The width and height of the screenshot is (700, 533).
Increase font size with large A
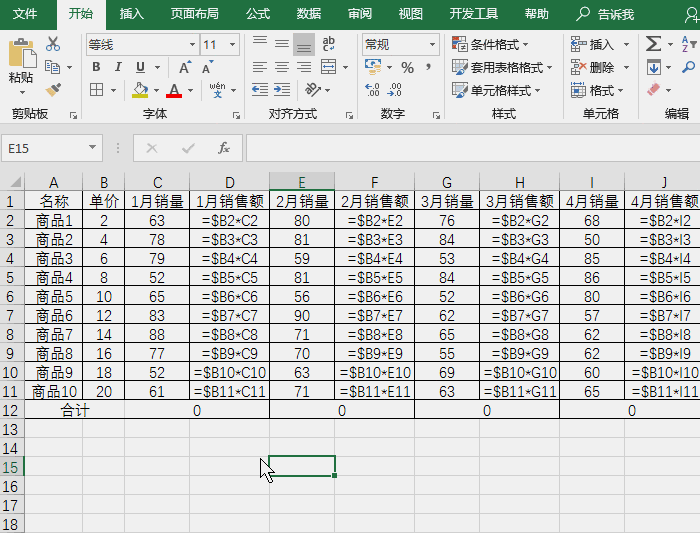point(185,67)
